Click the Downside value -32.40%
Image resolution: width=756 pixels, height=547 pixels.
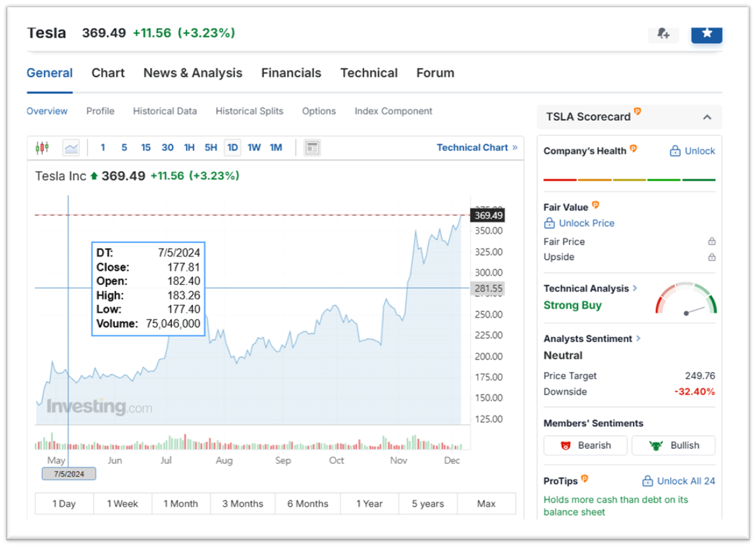click(x=694, y=392)
